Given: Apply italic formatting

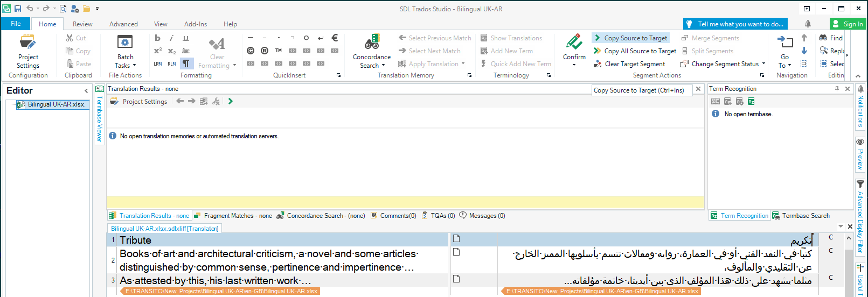Looking at the screenshot, I should click(x=171, y=38).
